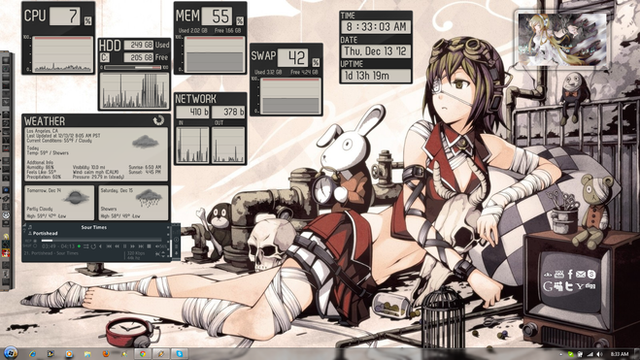Open the taskbar clock showing 8:33 AM
The height and width of the screenshot is (360, 640).
coord(619,354)
